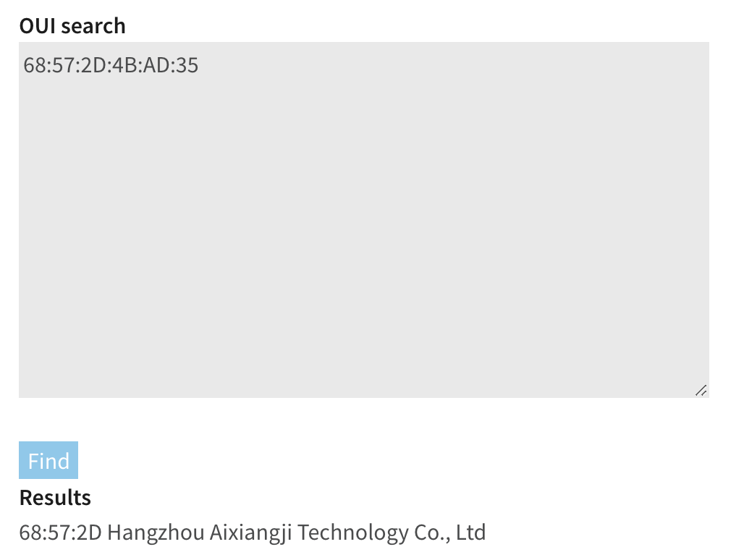Click the word search in the label

click(93, 26)
